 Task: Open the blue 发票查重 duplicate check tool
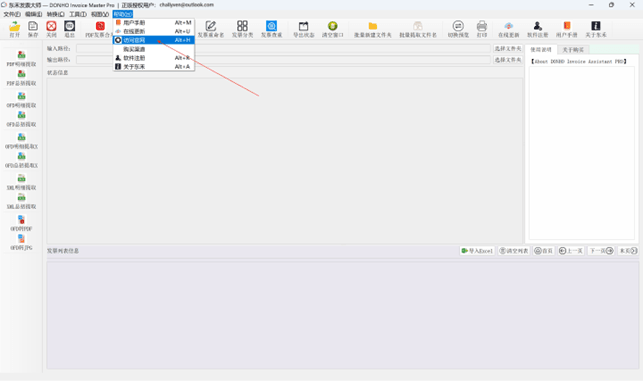(x=271, y=29)
